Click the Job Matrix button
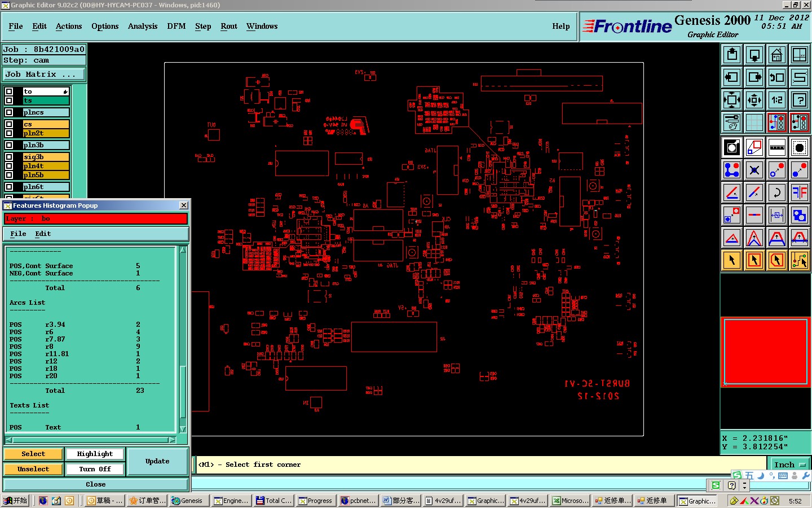Viewport: 812px width, 508px height. pos(45,74)
